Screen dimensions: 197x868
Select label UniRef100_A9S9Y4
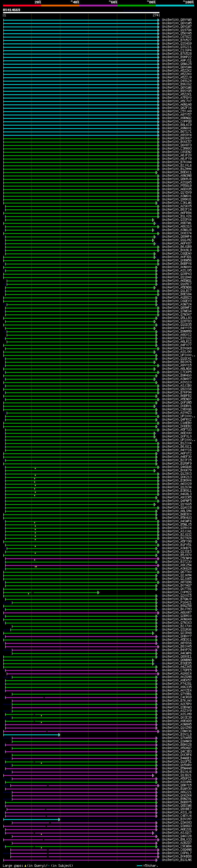tap(177, 135)
